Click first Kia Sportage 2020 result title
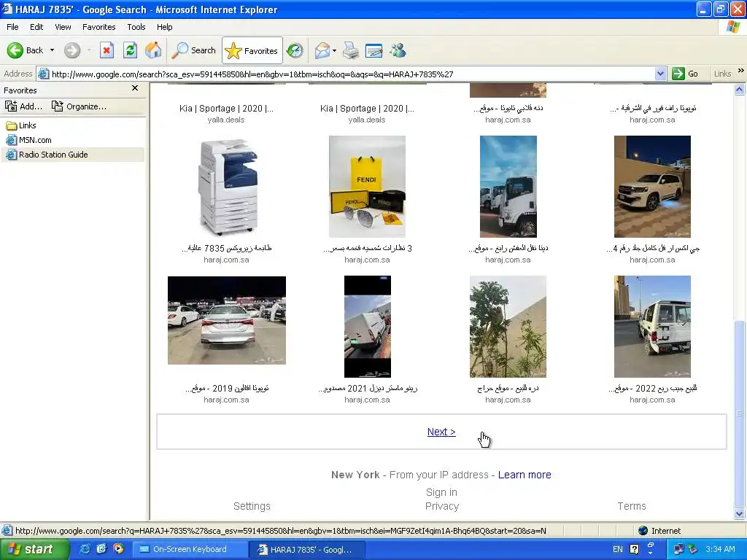Image resolution: width=747 pixels, height=560 pixels. (x=226, y=109)
